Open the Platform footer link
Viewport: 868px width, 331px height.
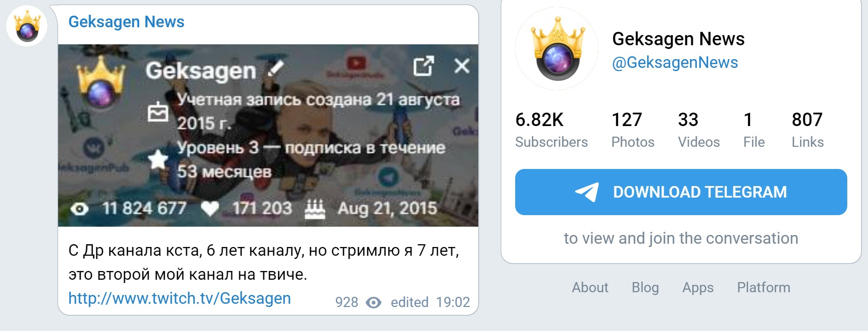(763, 287)
